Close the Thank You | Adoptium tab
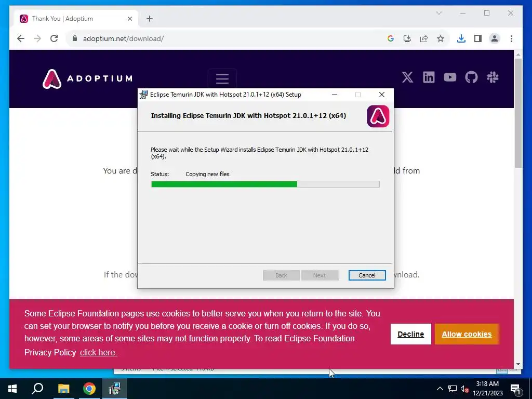 129,19
